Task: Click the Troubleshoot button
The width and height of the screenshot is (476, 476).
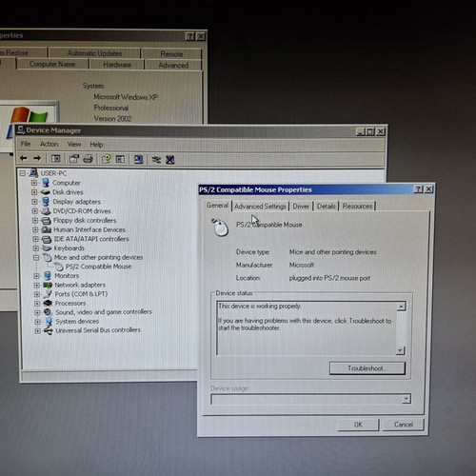Action: [367, 368]
